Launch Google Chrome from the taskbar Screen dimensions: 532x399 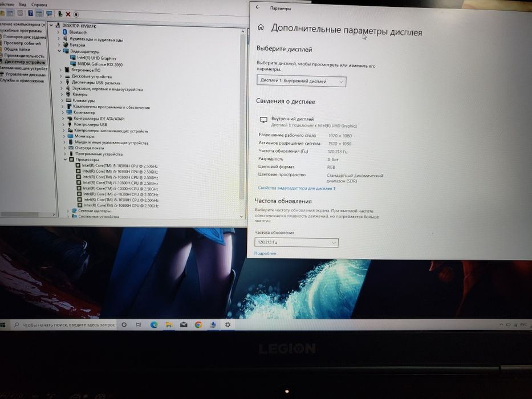pyautogui.click(x=198, y=325)
